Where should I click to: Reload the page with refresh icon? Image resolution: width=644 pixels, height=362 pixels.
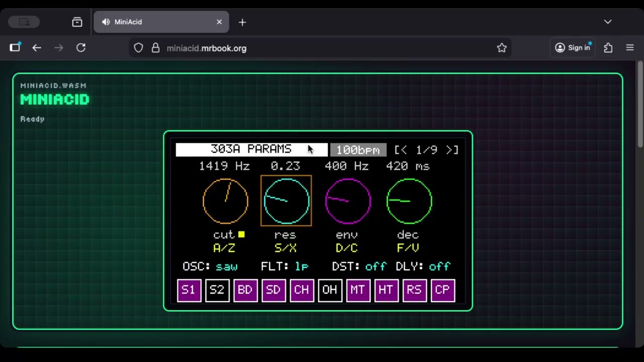(x=81, y=48)
